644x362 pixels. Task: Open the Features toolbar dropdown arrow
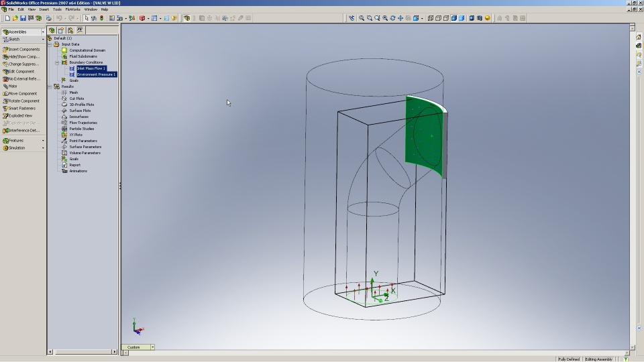43,140
